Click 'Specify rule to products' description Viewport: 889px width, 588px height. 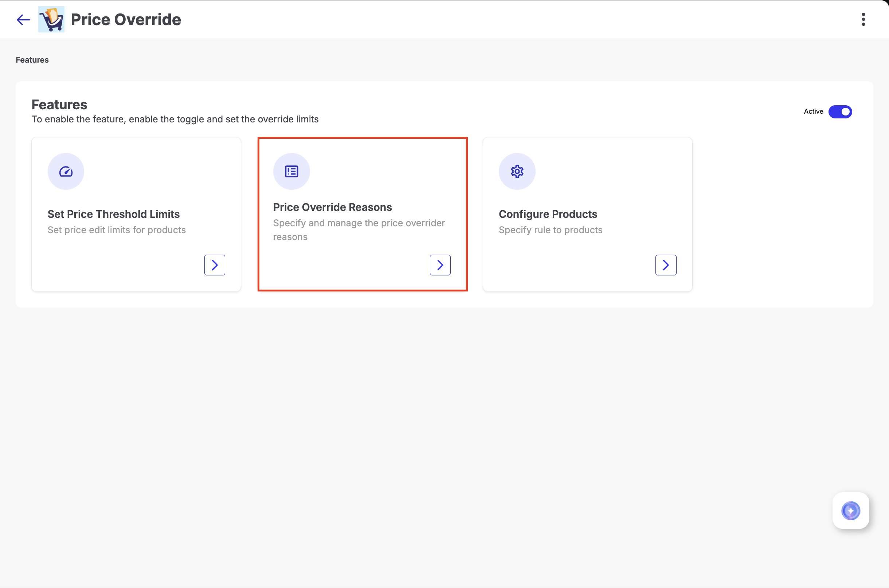coord(551,230)
